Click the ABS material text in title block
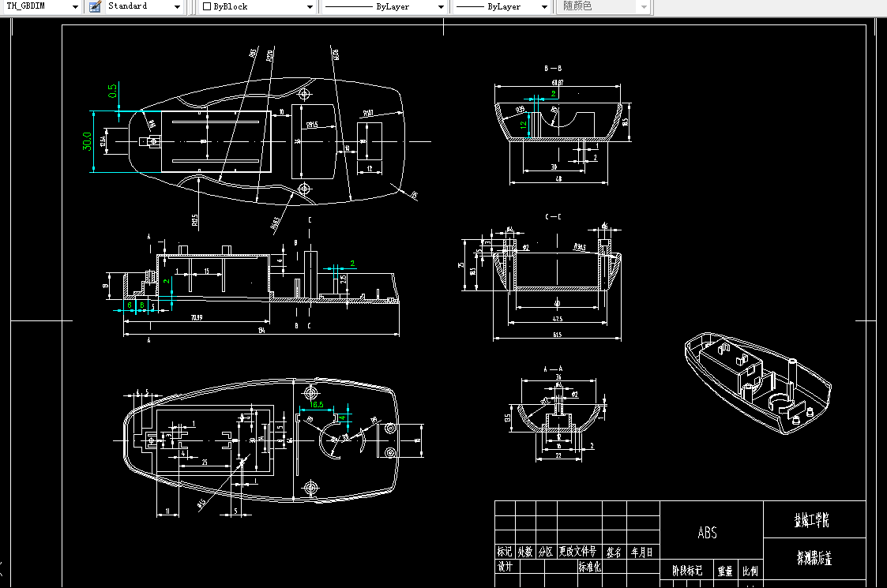This screenshot has width=887, height=588. (707, 533)
